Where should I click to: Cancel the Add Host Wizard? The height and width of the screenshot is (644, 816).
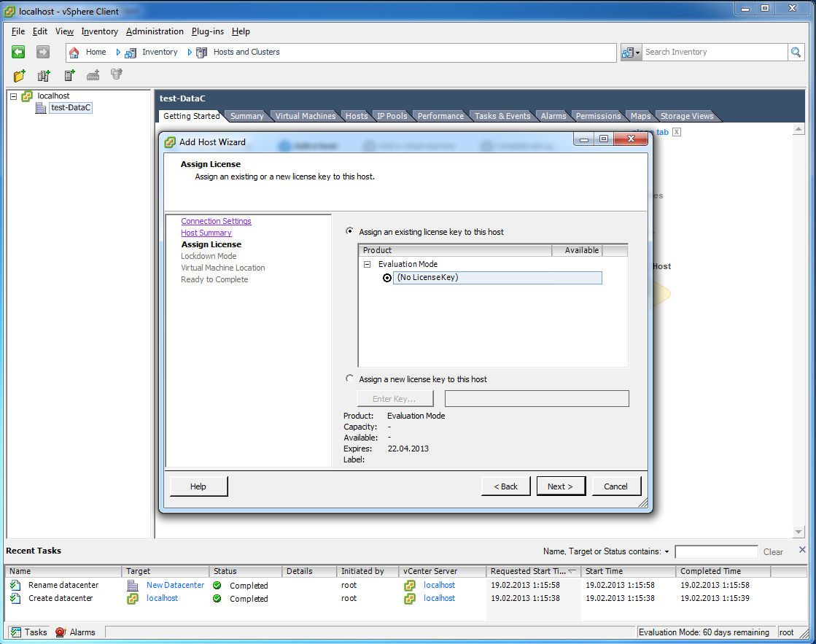click(x=615, y=486)
